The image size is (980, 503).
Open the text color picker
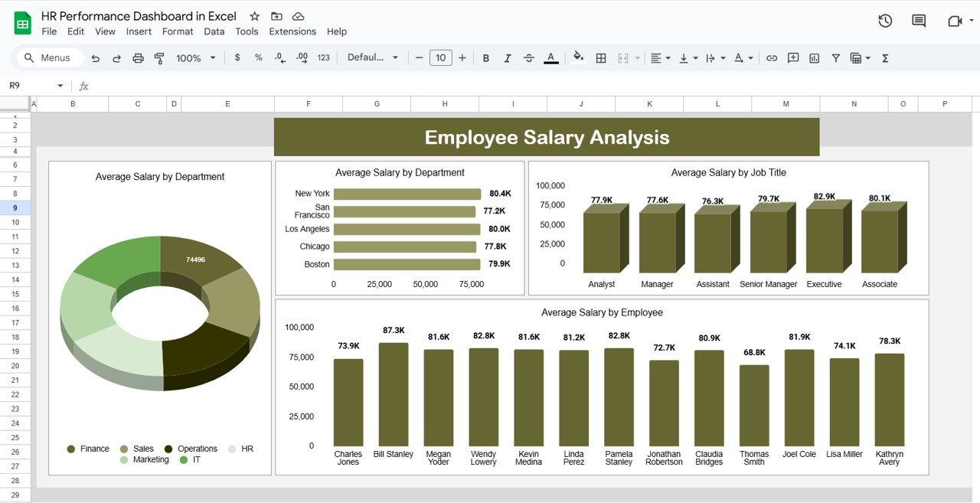550,58
